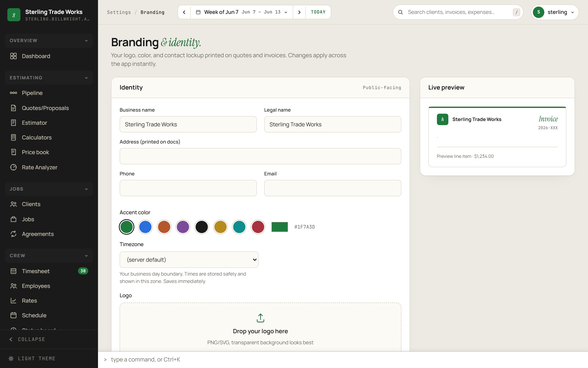Click the slash shortcut key badge
Viewport: 588px width, 368px height.
coord(516,12)
